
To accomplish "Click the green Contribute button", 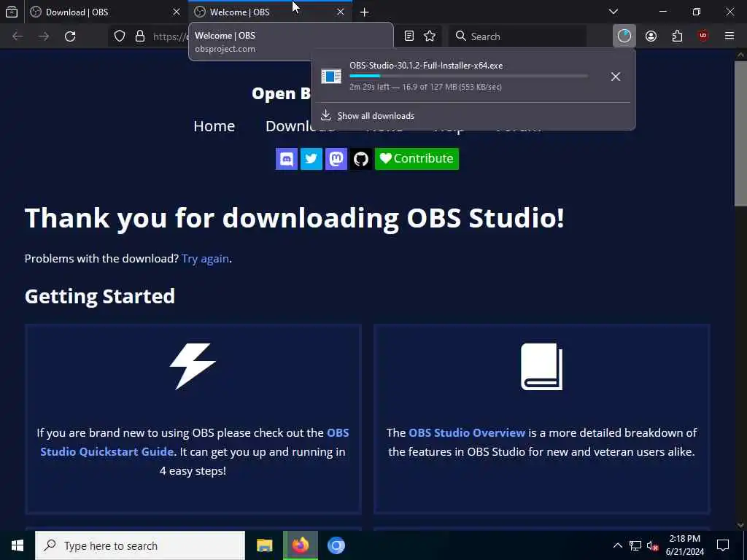I will (x=417, y=158).
